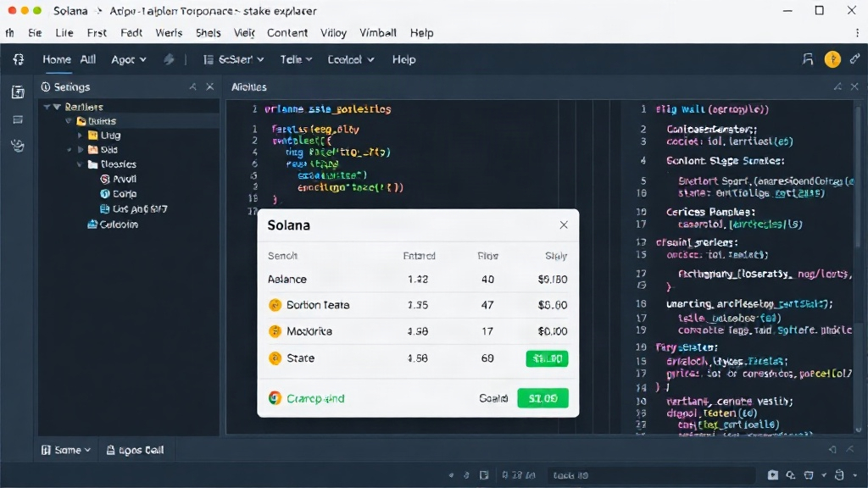Click the orange coin icon beside Sortion Teate

point(275,305)
